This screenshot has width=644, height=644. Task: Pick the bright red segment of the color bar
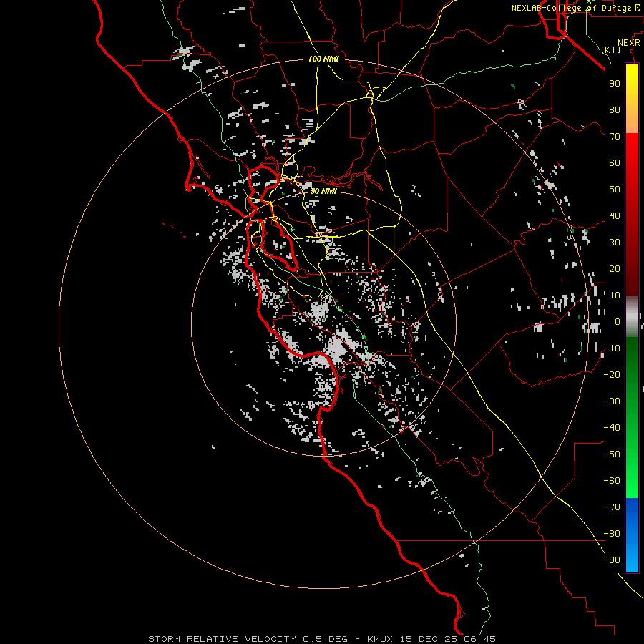click(x=632, y=156)
